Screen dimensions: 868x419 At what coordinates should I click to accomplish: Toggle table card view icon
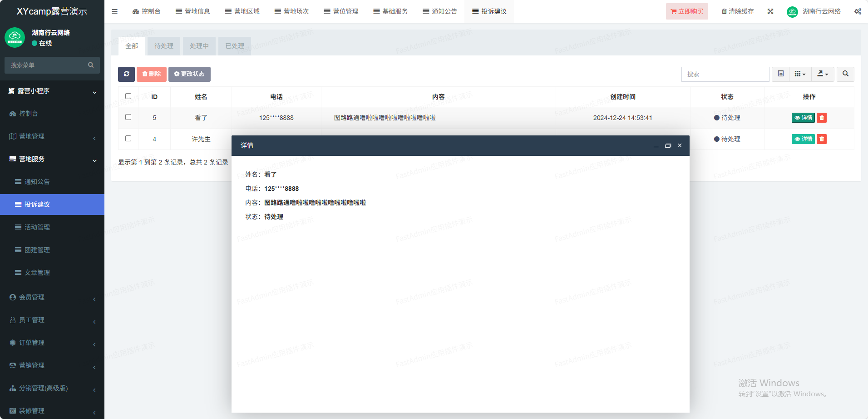coord(780,74)
